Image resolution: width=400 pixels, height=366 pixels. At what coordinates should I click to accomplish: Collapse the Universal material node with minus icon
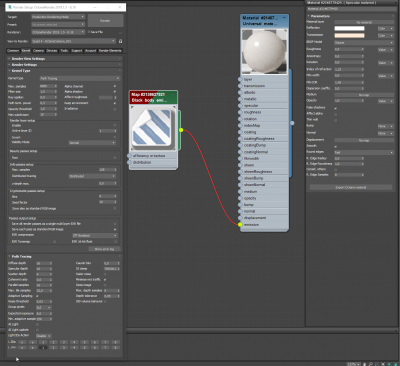(x=284, y=18)
